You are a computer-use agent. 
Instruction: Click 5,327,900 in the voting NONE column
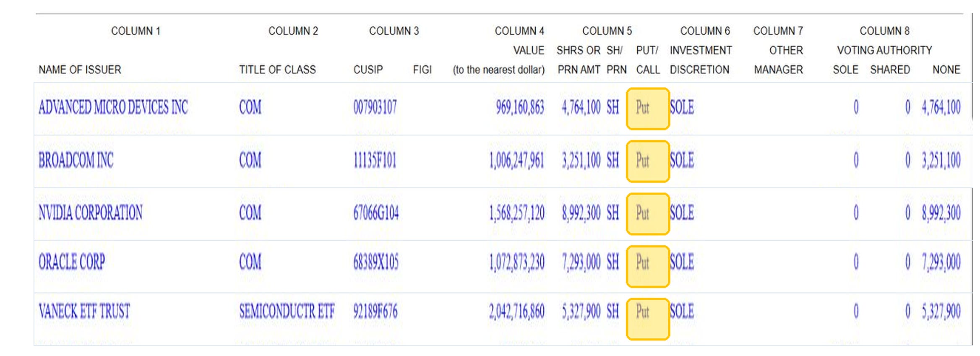tap(941, 311)
